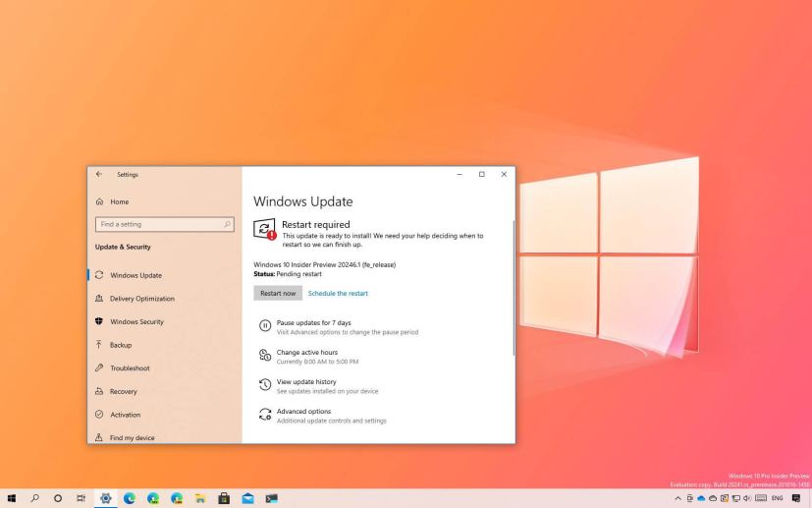Close the Settings window
812x508 pixels.
click(504, 174)
